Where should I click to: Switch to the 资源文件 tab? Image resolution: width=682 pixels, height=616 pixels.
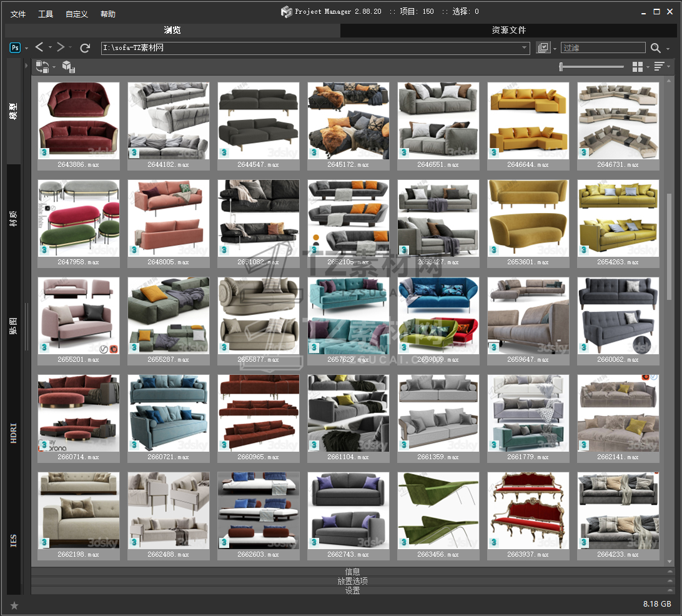tap(508, 30)
